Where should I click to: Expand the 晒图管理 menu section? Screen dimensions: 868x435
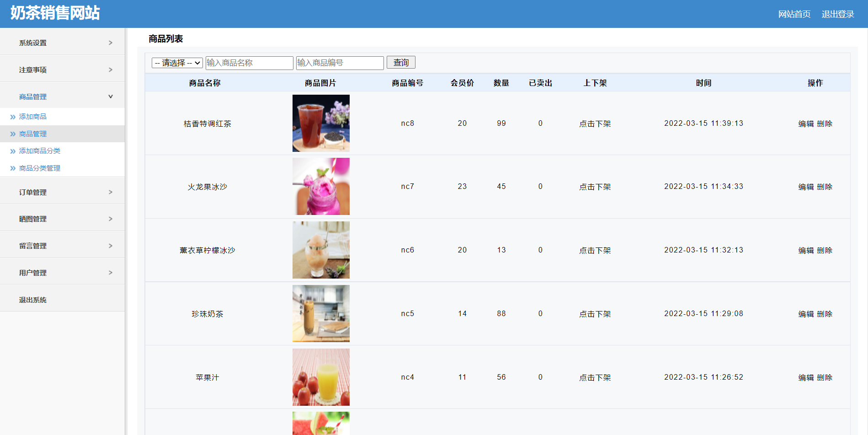pyautogui.click(x=62, y=219)
